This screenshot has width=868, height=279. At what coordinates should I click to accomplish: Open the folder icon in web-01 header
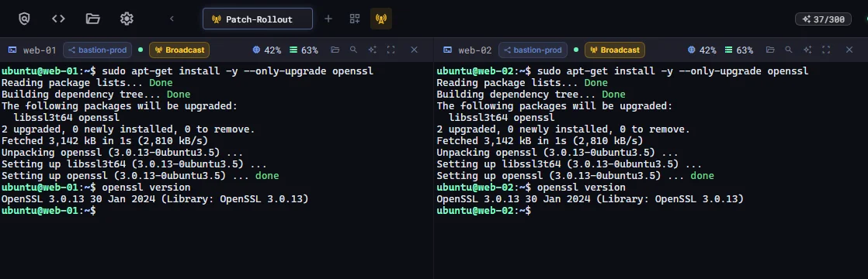coord(335,50)
